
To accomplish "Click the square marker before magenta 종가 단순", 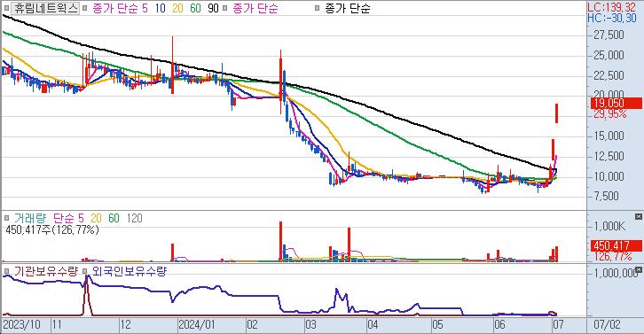I will [225, 8].
